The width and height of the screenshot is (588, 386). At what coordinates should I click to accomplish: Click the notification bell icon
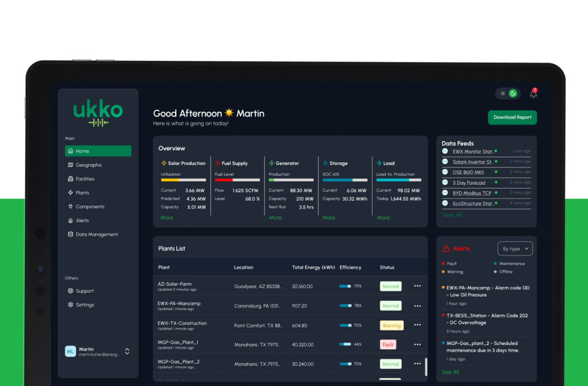(x=533, y=94)
